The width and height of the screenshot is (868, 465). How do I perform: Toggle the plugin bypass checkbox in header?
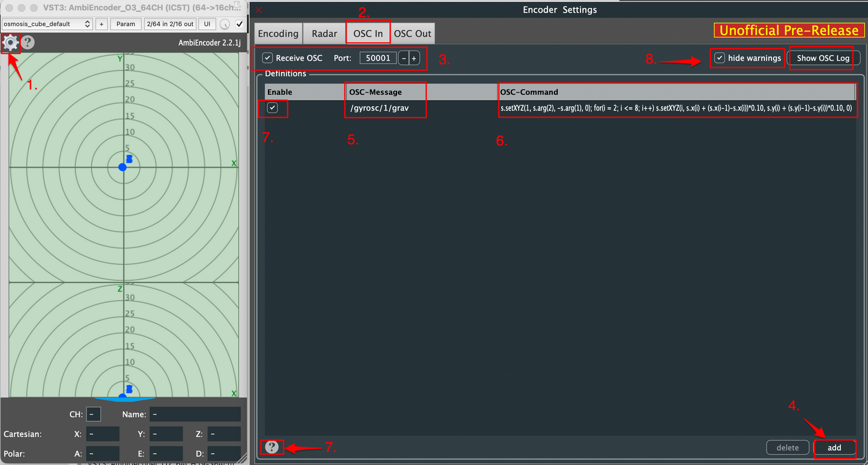239,24
